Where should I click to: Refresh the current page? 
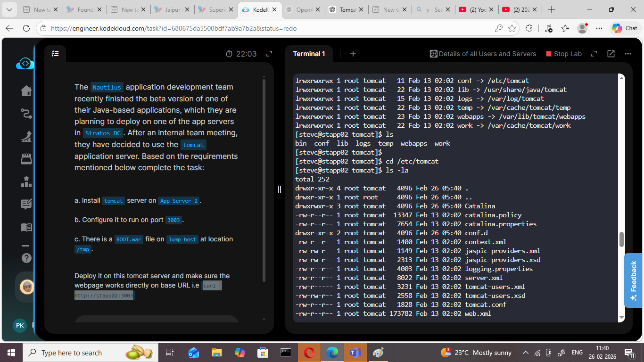(26, 28)
